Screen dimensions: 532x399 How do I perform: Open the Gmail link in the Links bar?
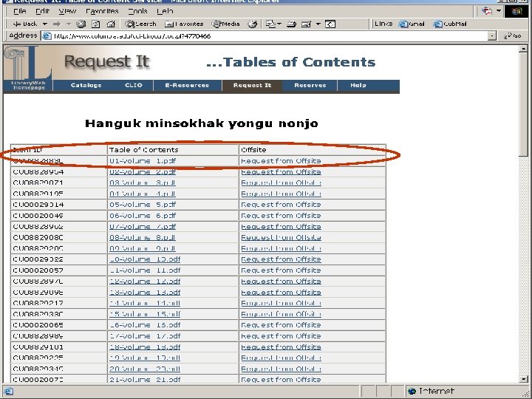[412, 24]
